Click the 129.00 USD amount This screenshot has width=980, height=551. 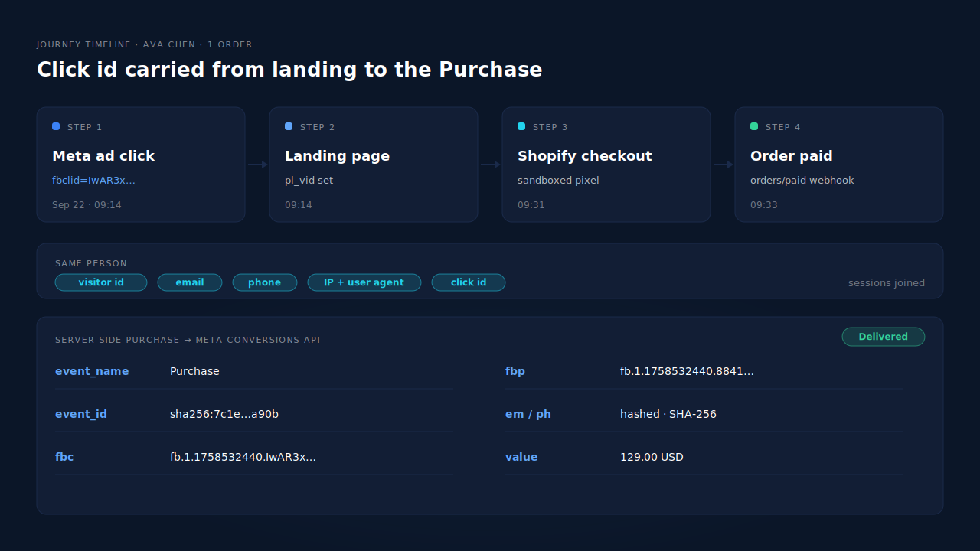pos(652,457)
